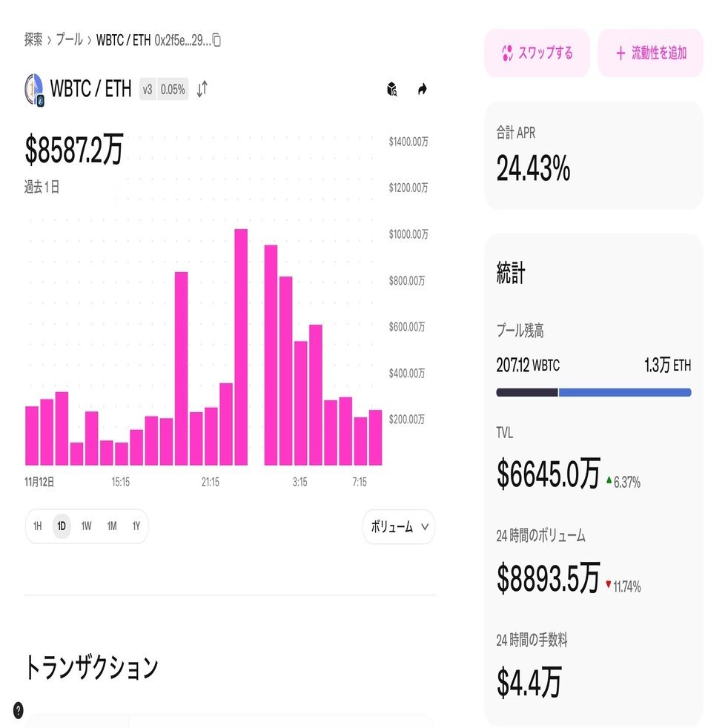
Task: Click the share arrow icon
Action: [421, 89]
